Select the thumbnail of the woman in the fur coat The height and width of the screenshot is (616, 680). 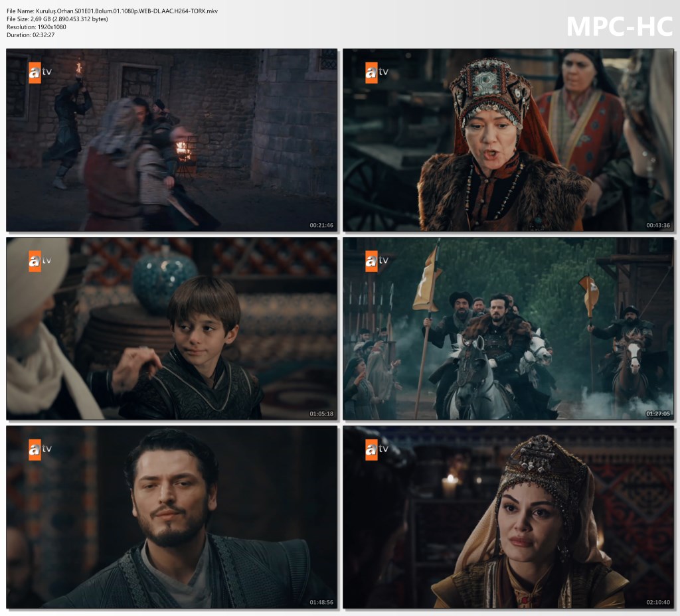click(x=508, y=139)
